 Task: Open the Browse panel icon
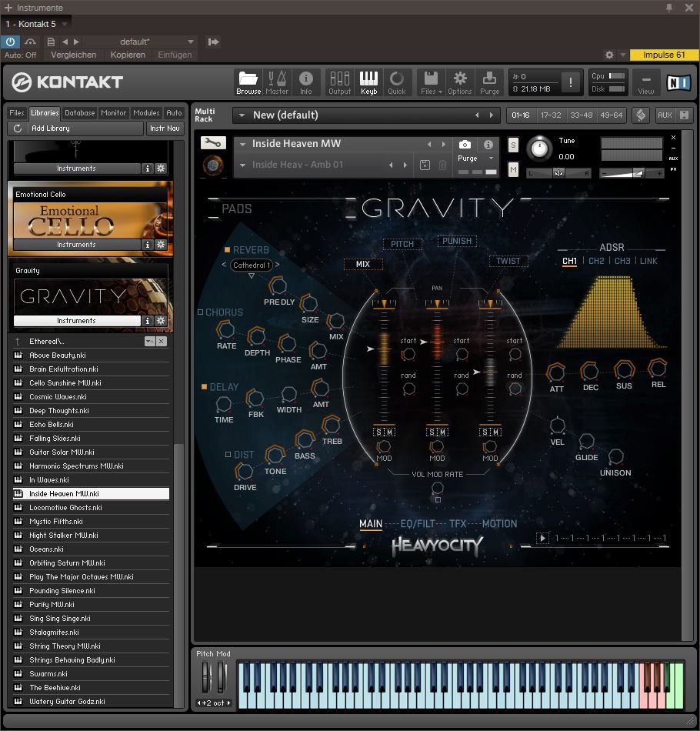click(x=248, y=82)
